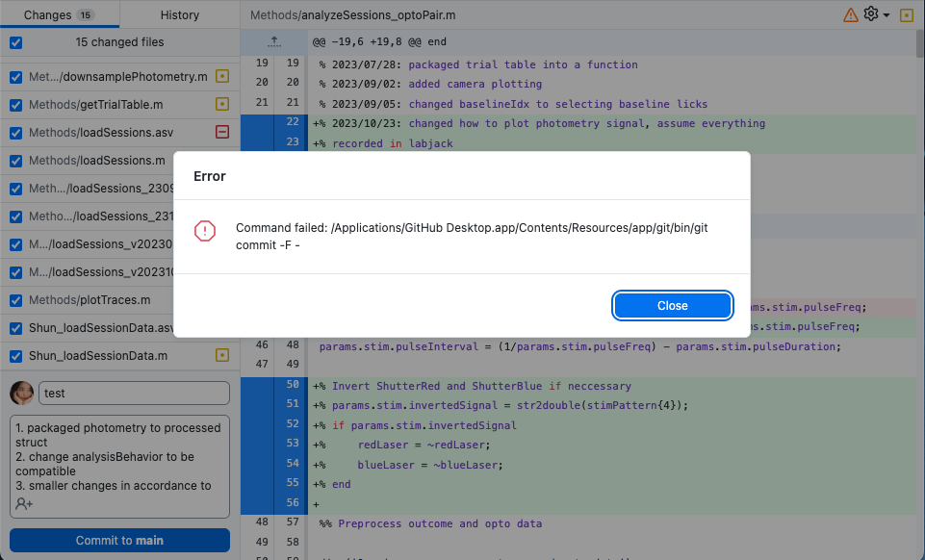
Task: Click the user avatar beside the summary field
Action: tap(21, 393)
